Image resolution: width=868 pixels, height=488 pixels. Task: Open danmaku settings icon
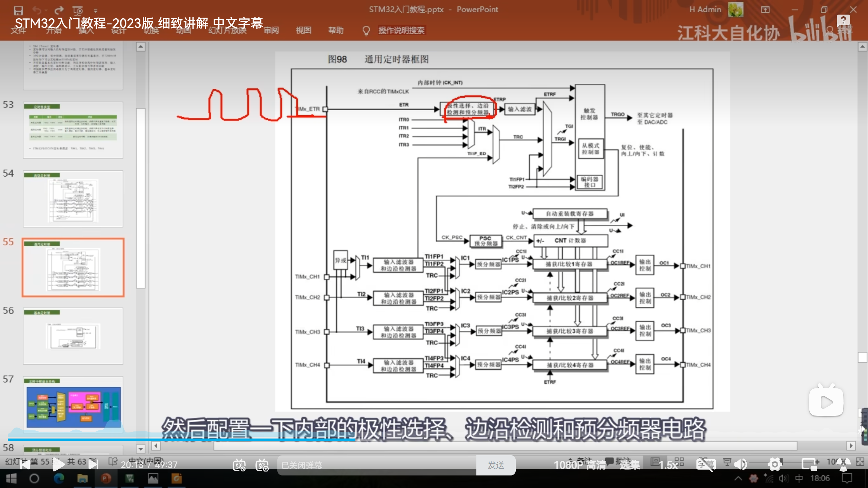pyautogui.click(x=262, y=465)
